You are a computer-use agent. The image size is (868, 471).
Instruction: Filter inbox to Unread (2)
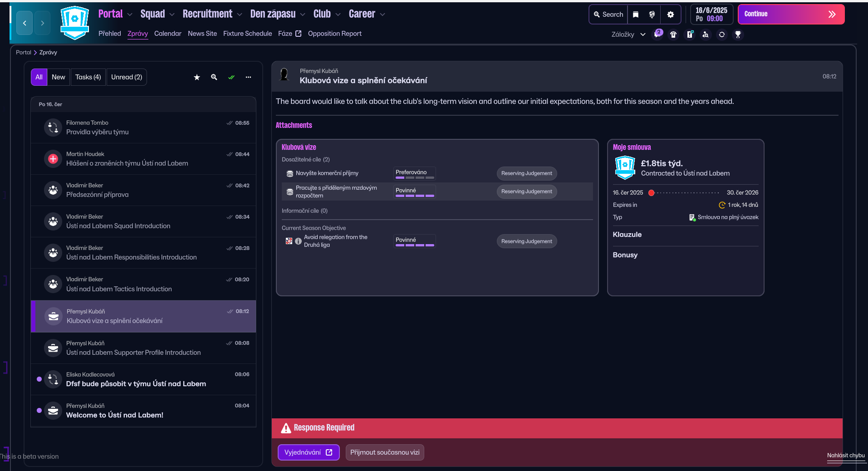[x=127, y=78]
